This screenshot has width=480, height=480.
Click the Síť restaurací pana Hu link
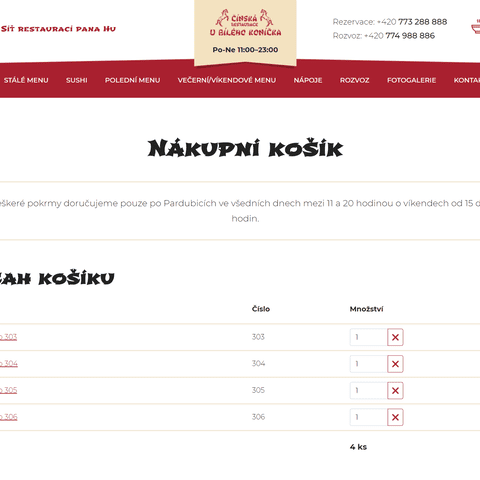pos(58,29)
